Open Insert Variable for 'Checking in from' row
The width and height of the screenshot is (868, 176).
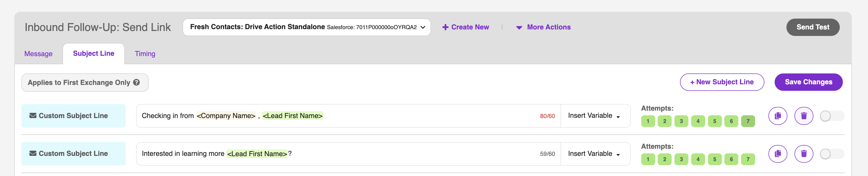click(x=595, y=116)
